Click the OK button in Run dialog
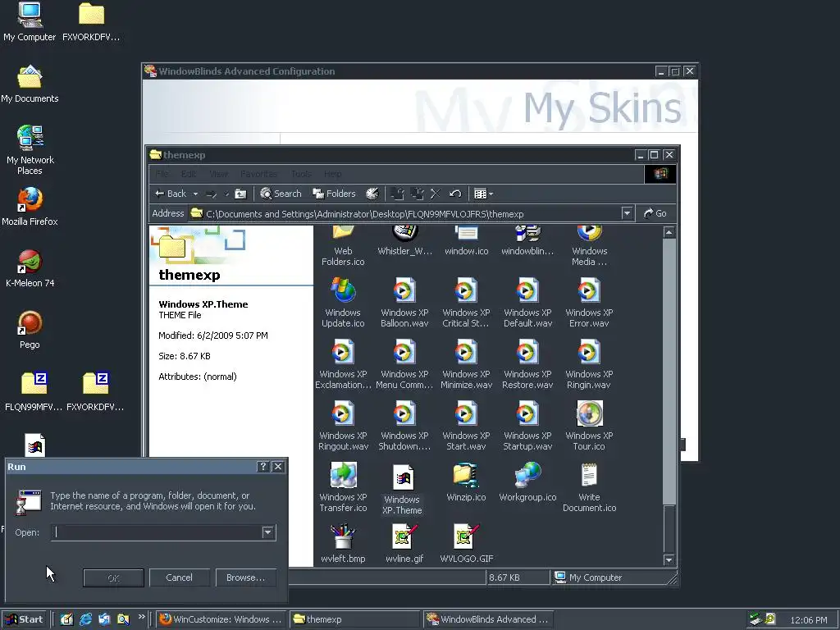This screenshot has width=840, height=630. (x=113, y=577)
